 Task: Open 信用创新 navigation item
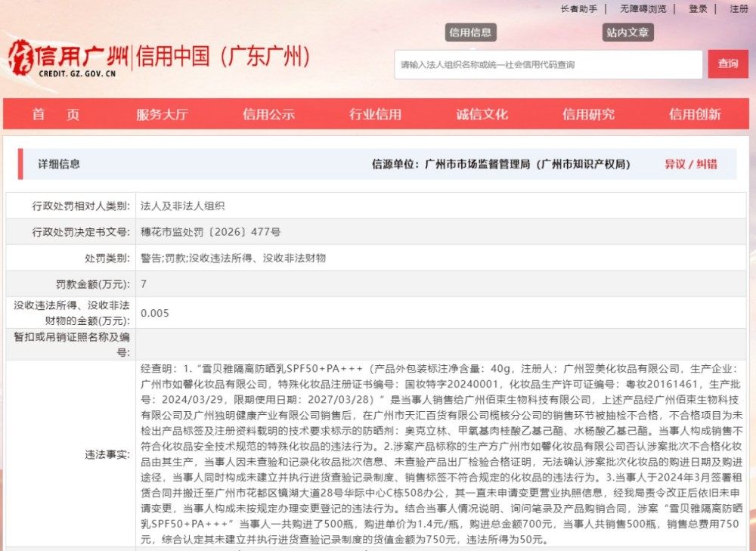[695, 114]
